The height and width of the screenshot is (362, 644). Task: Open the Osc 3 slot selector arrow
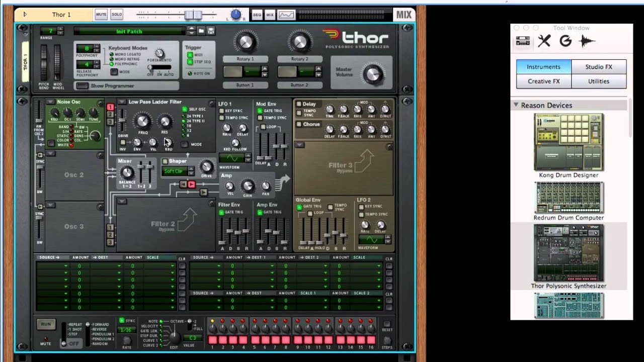tap(50, 205)
